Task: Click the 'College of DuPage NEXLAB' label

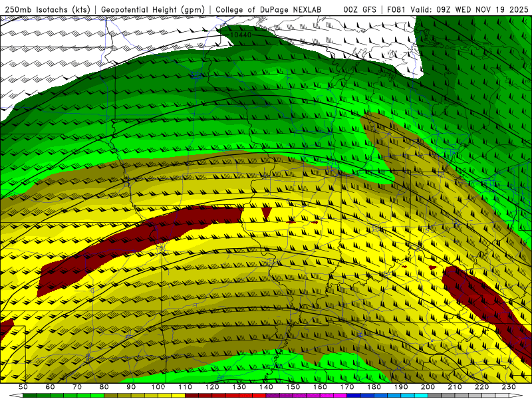Action: coord(269,10)
